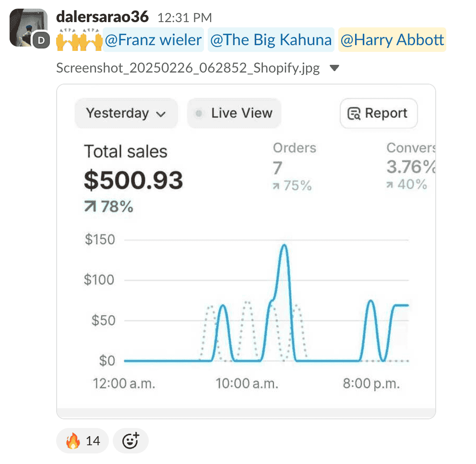476x464 pixels.
Task: Click the Total sales trend arrow
Action: tap(91, 208)
